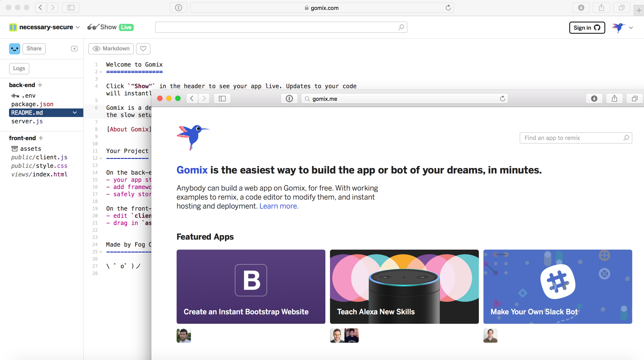Open the Make Your Own Slack Bot card
The height and width of the screenshot is (360, 644).
pos(558,287)
